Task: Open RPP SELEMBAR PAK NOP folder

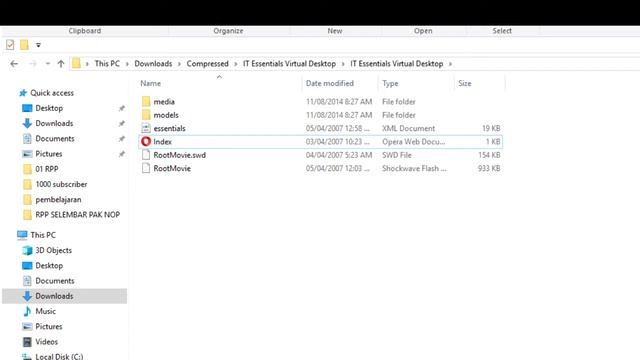Action: coord(78,215)
